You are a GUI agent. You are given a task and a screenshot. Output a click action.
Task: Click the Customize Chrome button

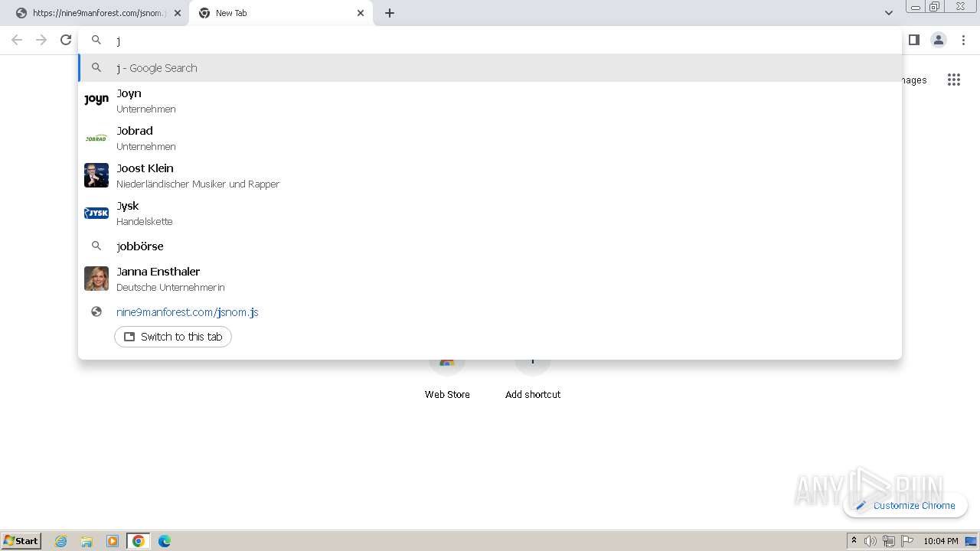[905, 505]
